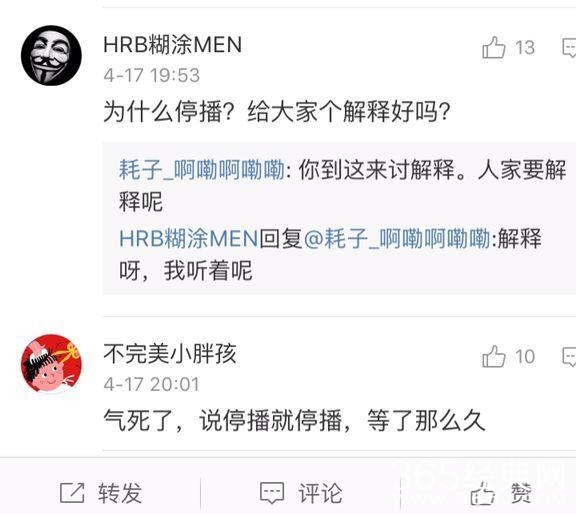This screenshot has height=514, width=576.
Task: Tap blue HRB糊涂MEN name in nested reply
Action: coord(188,238)
